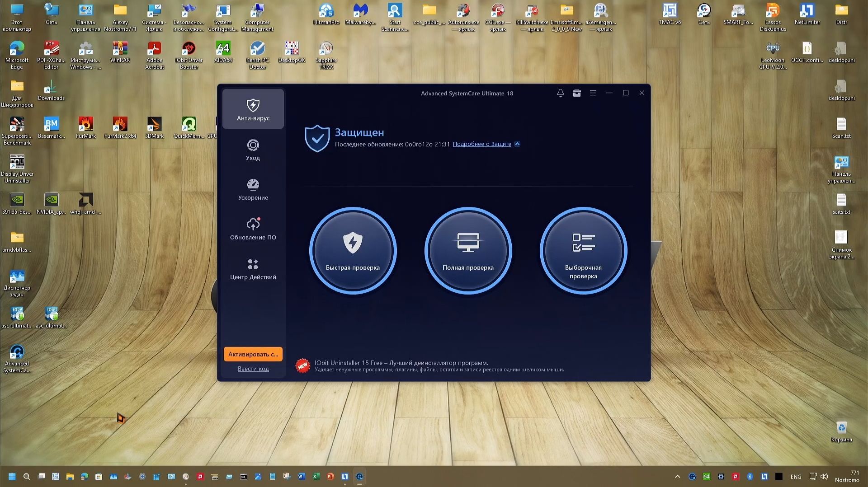
Task: Open the Уход care module icon
Action: (253, 149)
